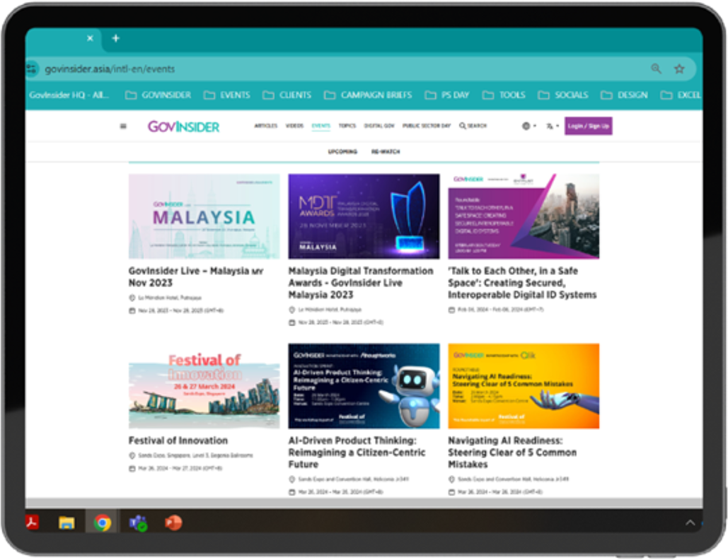Viewport: 728px width, 560px height.
Task: Switch to the RE-WATCH tab
Action: pos(386,151)
